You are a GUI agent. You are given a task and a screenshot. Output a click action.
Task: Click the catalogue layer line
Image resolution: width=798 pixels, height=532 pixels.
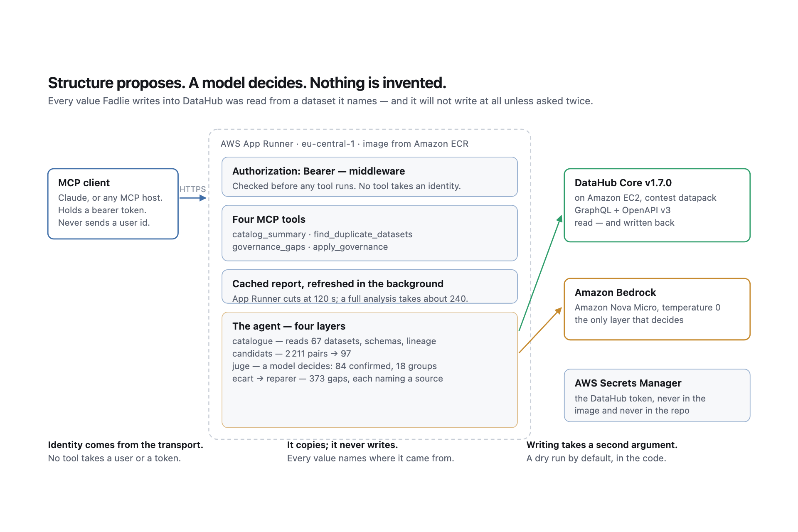pyautogui.click(x=334, y=341)
